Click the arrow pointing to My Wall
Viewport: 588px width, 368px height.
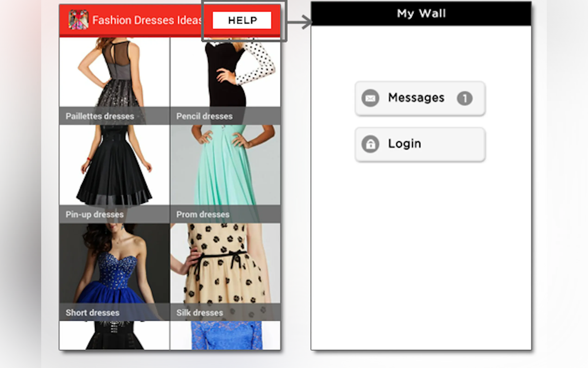301,22
